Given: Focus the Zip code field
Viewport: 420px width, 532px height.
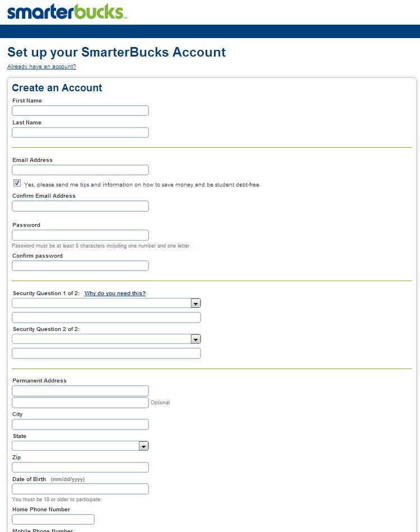Looking at the screenshot, I should point(80,468).
